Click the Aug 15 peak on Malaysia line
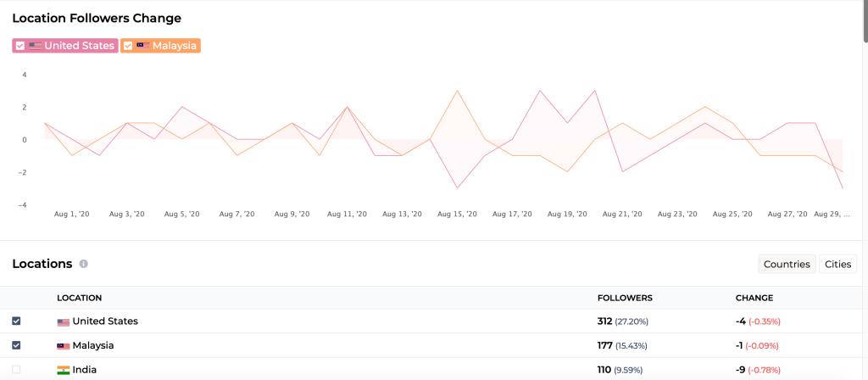Viewport: 868px width, 380px height. click(458, 91)
